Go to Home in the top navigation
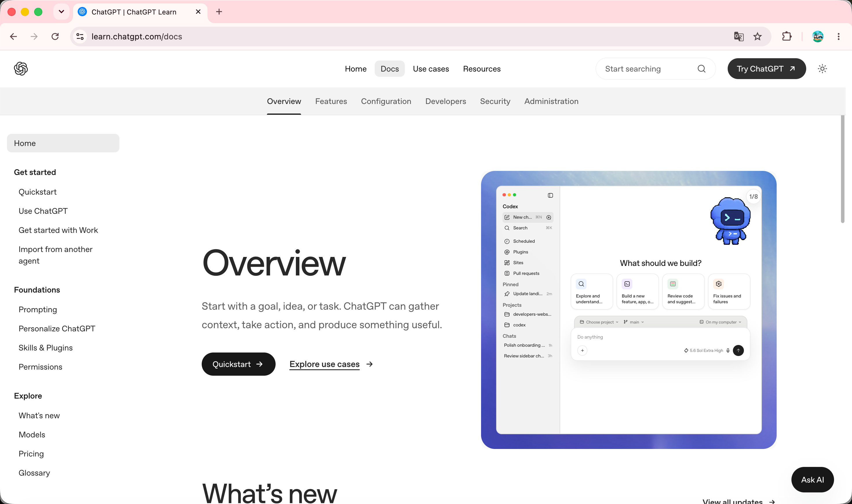The width and height of the screenshot is (852, 504). (356, 69)
